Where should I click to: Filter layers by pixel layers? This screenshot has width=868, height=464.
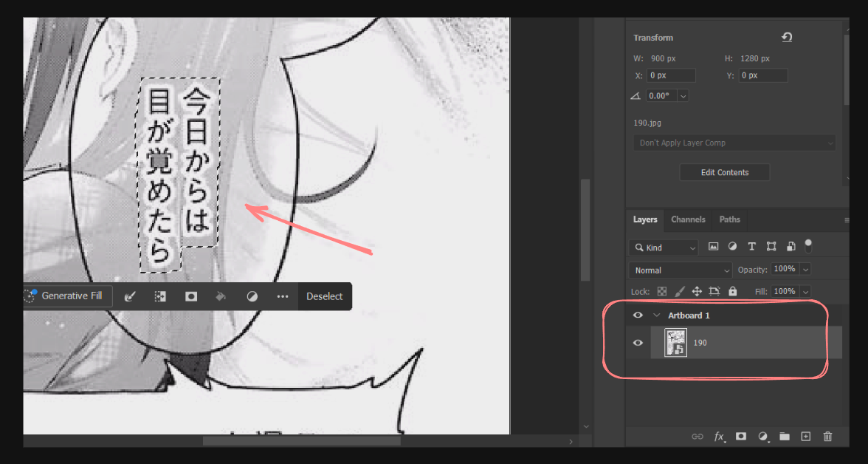713,247
